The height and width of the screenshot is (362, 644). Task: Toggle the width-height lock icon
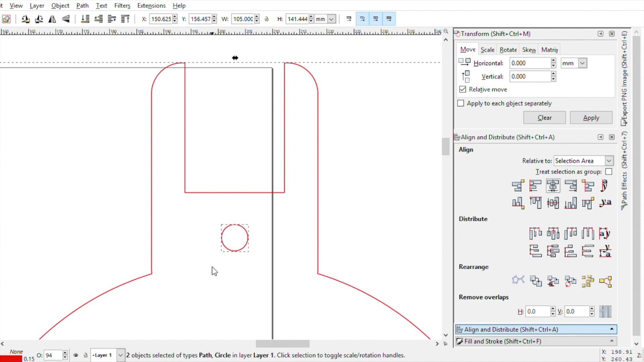tap(267, 19)
